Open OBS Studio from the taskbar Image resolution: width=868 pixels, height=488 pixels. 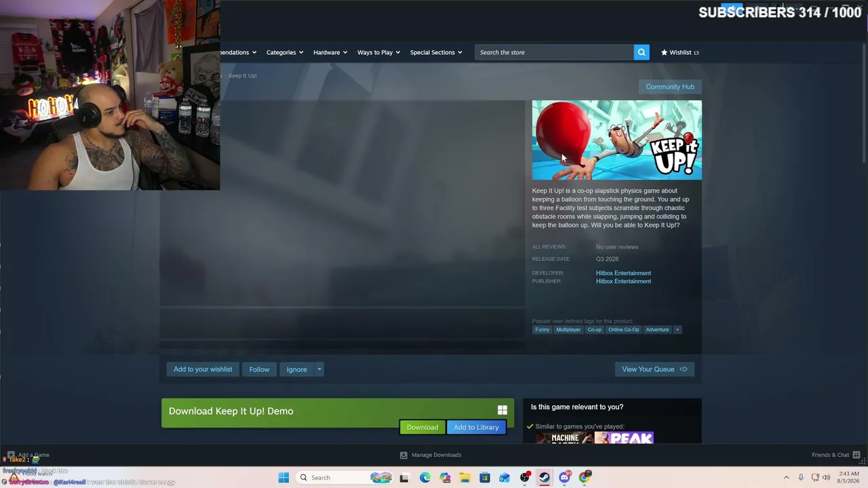point(525,477)
